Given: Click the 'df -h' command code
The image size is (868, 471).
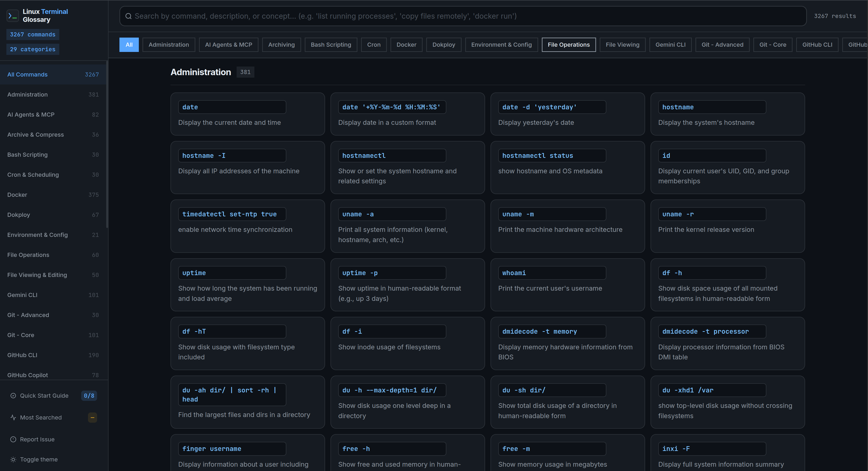Looking at the screenshot, I should point(712,273).
